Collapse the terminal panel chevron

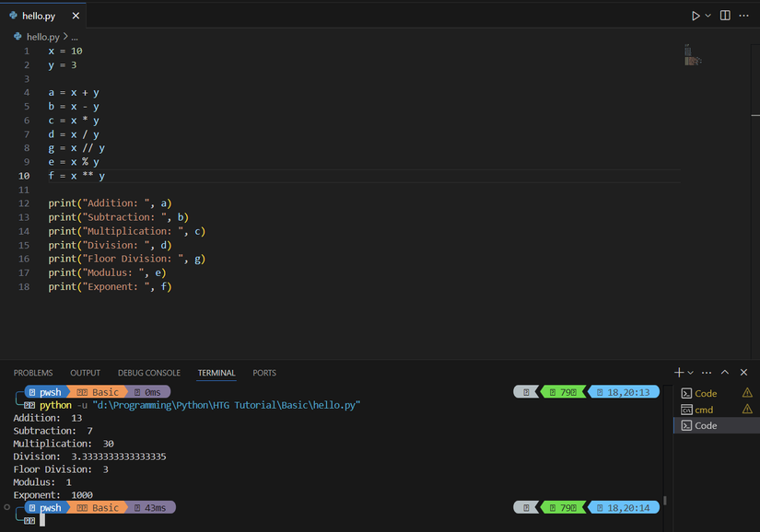(724, 373)
